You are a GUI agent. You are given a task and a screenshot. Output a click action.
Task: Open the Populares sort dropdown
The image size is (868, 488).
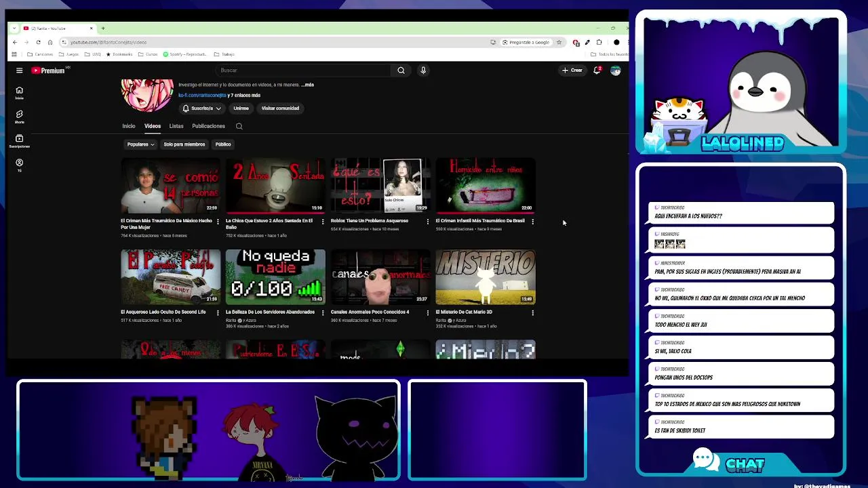pos(141,144)
